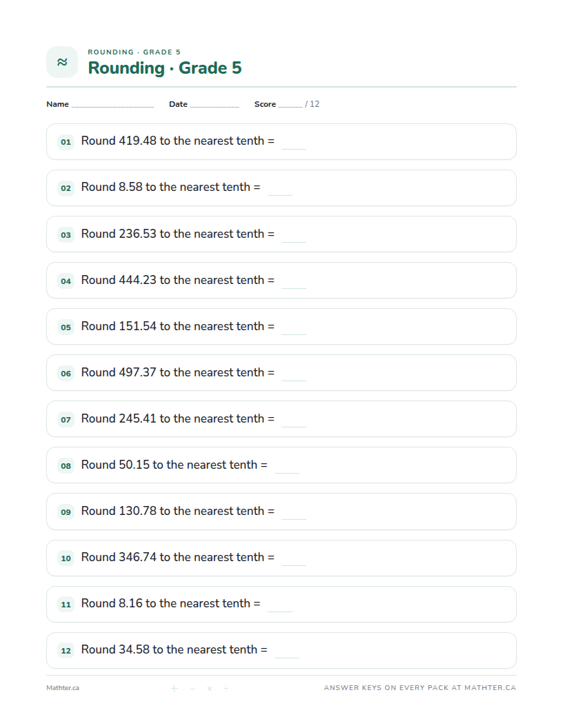This screenshot has height=728, width=563.
Task: Select the text "Round 245.41 to the nearest tenth"
Action: [172, 418]
